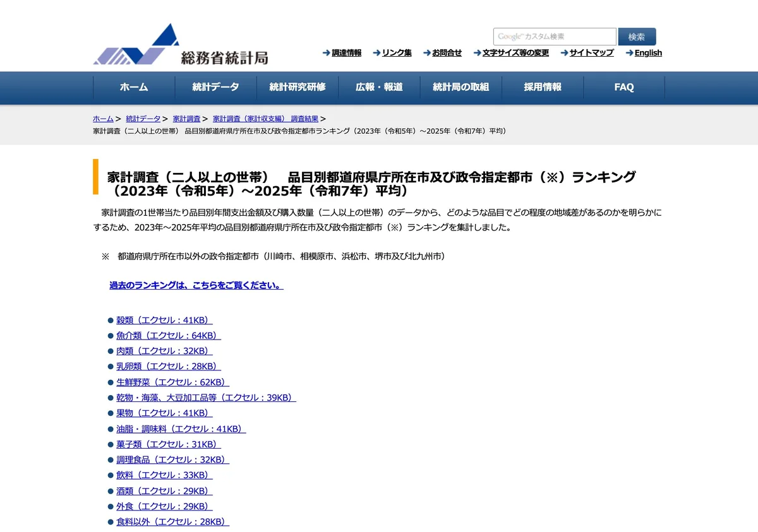The width and height of the screenshot is (758, 532).
Task: Download the 飲料 Excel file
Action: (x=164, y=475)
